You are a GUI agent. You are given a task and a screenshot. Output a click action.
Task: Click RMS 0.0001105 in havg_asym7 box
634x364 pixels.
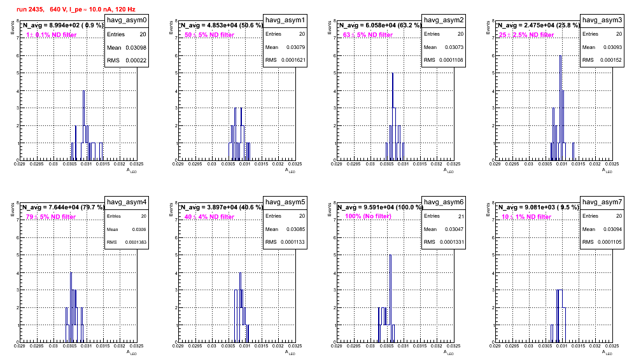(602, 242)
